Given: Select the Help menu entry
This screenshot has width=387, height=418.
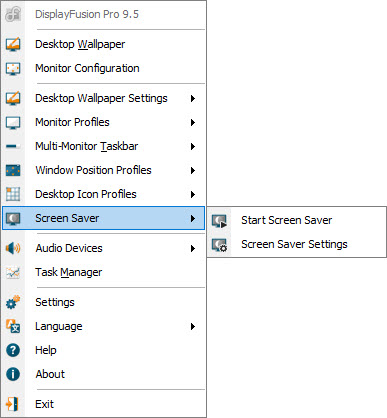Looking at the screenshot, I should [x=104, y=350].
